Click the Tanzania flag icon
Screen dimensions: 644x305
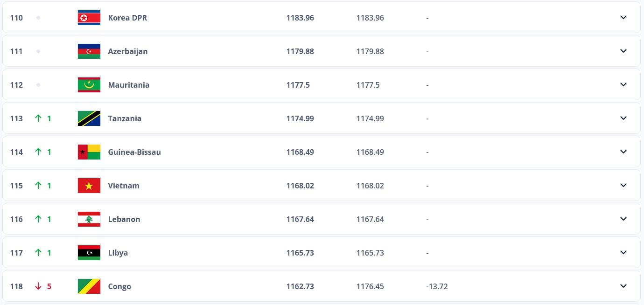tap(89, 118)
